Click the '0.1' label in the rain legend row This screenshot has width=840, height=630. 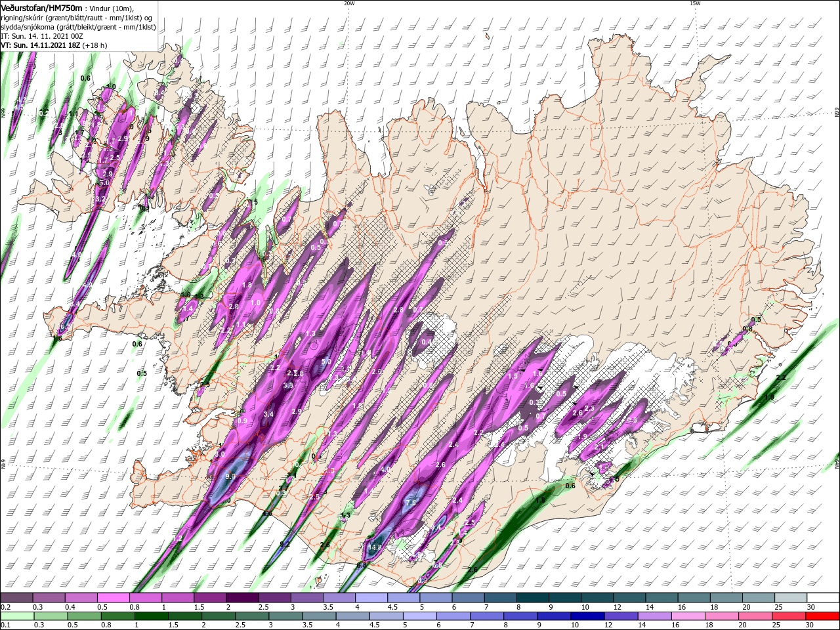tap(5, 625)
